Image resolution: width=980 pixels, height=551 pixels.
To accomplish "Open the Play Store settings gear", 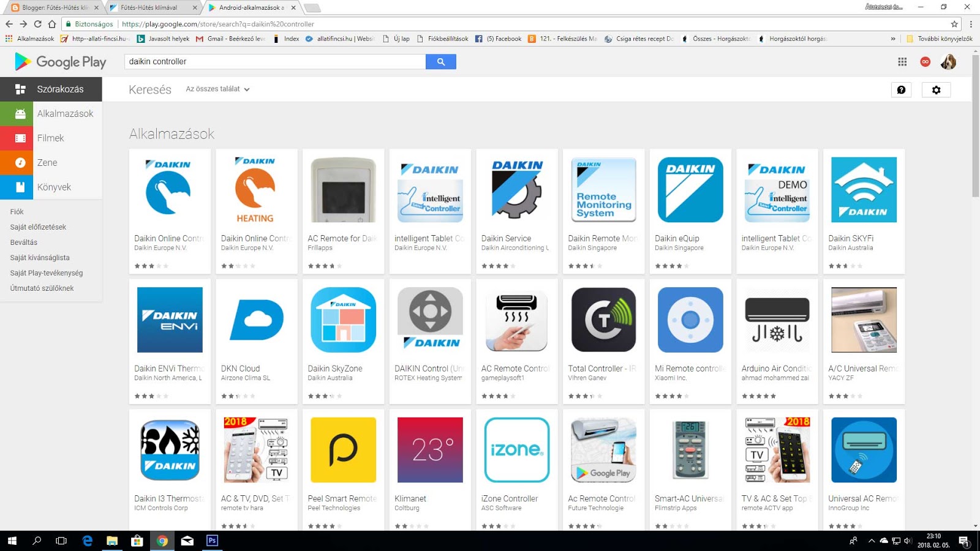I will pyautogui.click(x=937, y=90).
